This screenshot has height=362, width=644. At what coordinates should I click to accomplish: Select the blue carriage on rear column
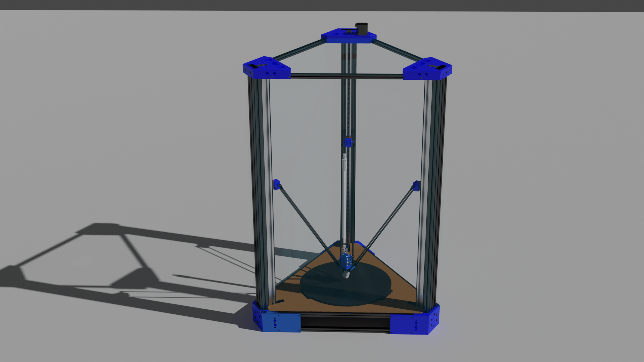point(348,142)
